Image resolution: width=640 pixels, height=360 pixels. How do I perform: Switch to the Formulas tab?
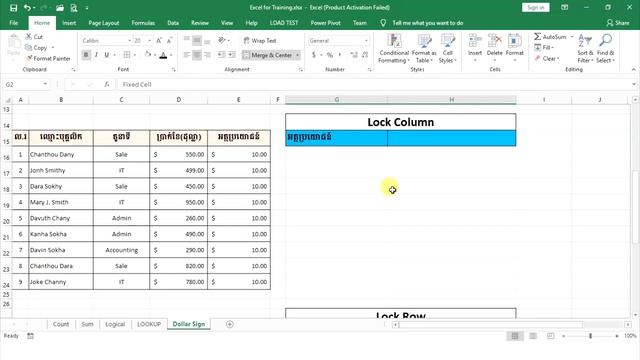(143, 23)
